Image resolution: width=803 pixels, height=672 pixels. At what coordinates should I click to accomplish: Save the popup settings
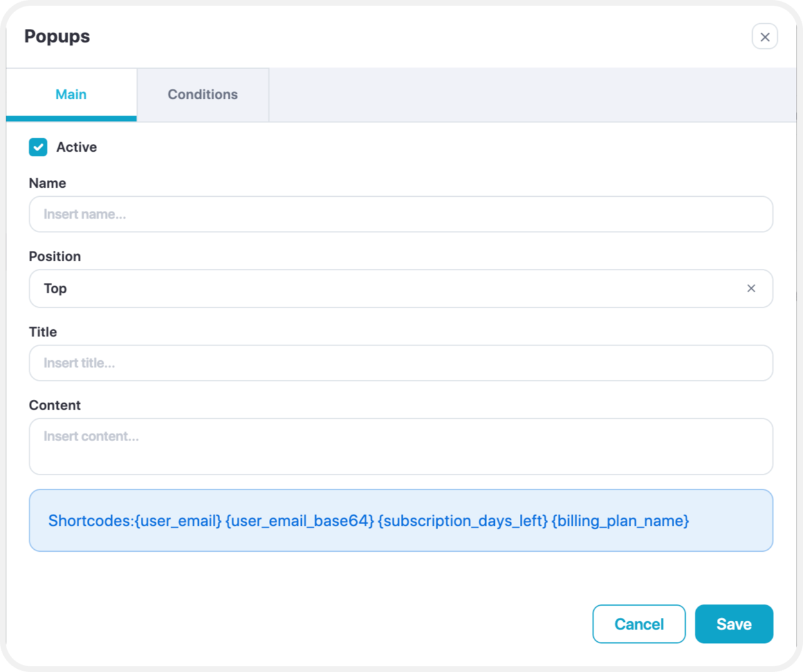click(x=734, y=624)
